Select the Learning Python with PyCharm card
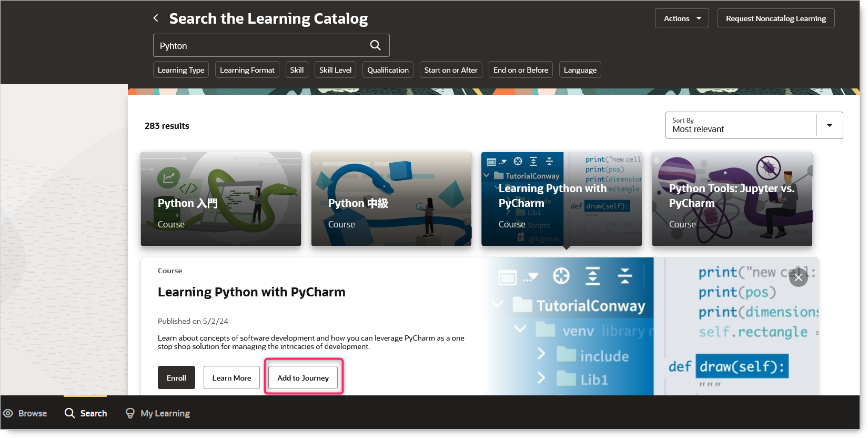The width and height of the screenshot is (868, 438). [562, 199]
